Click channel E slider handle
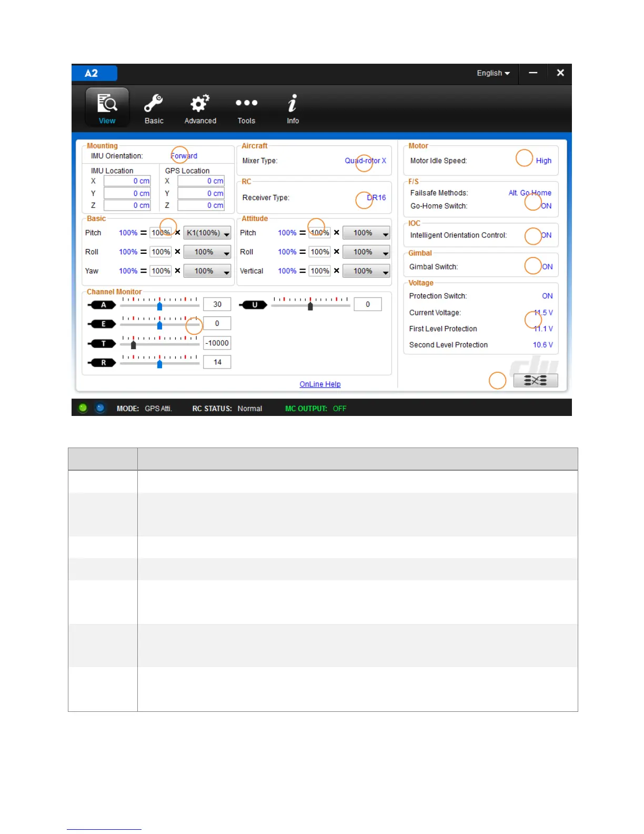Viewport: 644px width, 834px height. coord(159,325)
